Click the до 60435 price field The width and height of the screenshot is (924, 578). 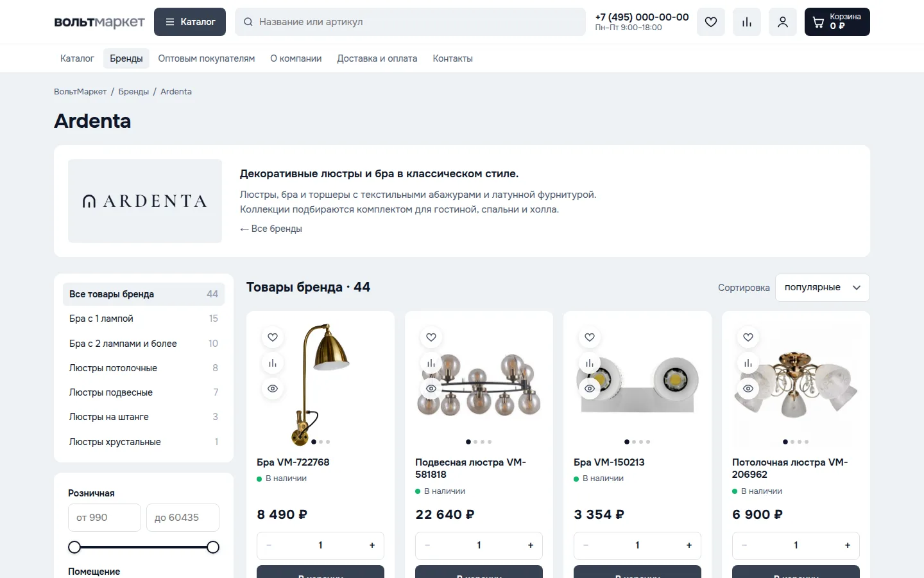pyautogui.click(x=183, y=518)
